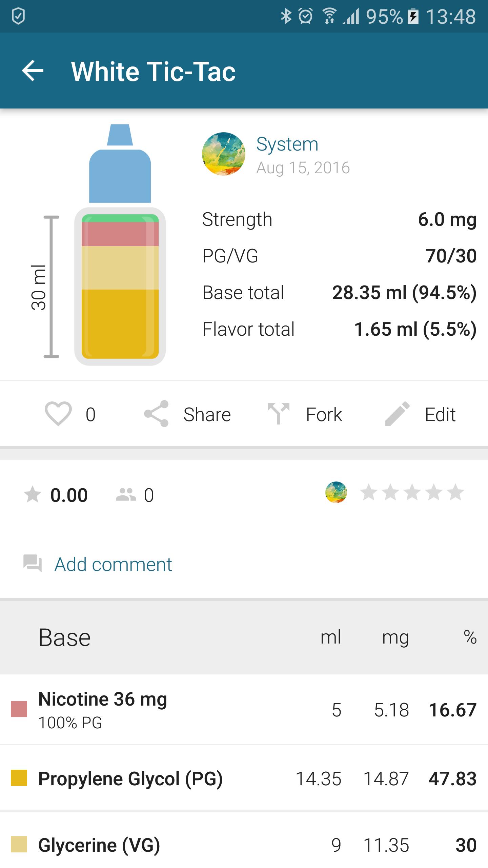Tap the comment bubble icon
The image size is (488, 868).
click(x=33, y=564)
